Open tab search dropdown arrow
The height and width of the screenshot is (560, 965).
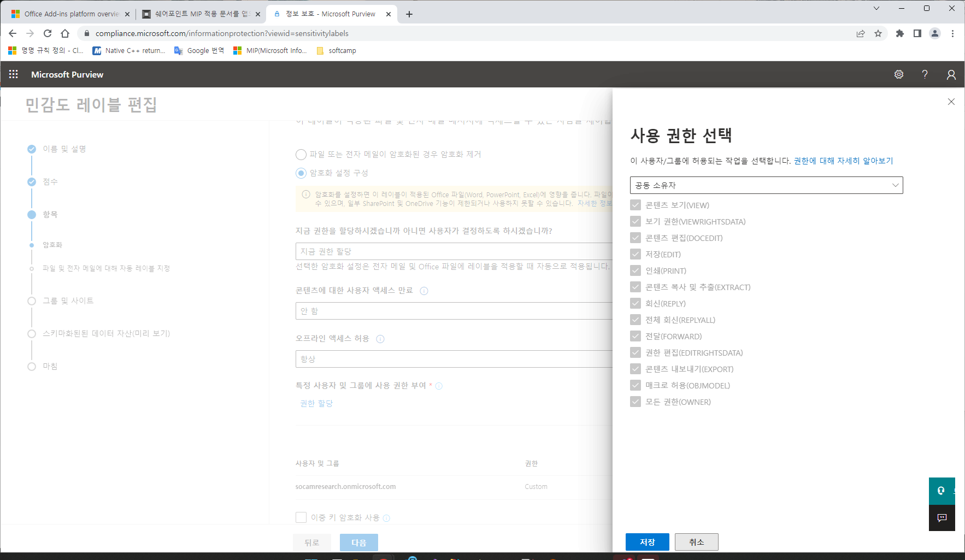click(876, 8)
